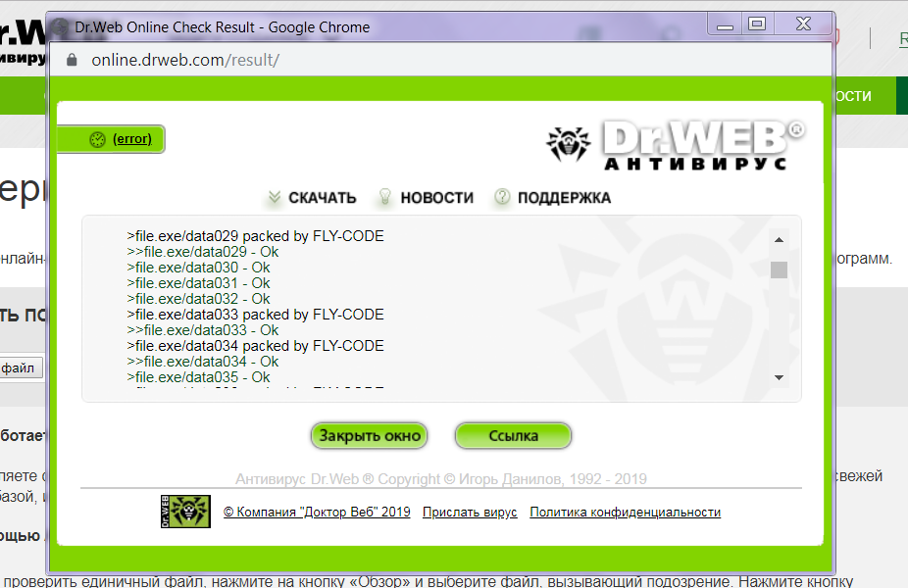Click the question mark icon beside ПОДДЕРЖКА

(x=502, y=197)
